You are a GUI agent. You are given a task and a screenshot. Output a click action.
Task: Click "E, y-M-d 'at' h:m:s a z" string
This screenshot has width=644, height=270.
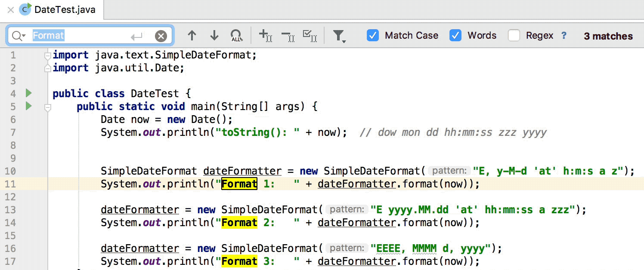pyautogui.click(x=548, y=171)
